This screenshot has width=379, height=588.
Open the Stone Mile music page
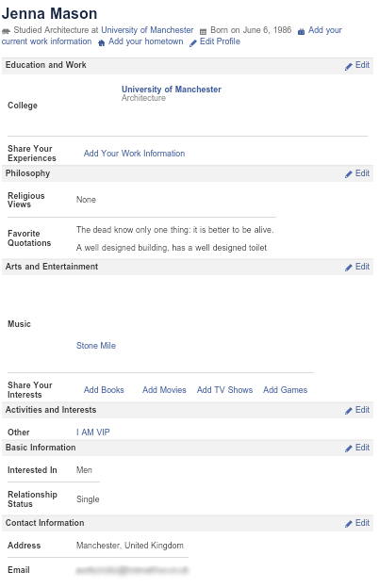pyautogui.click(x=96, y=346)
